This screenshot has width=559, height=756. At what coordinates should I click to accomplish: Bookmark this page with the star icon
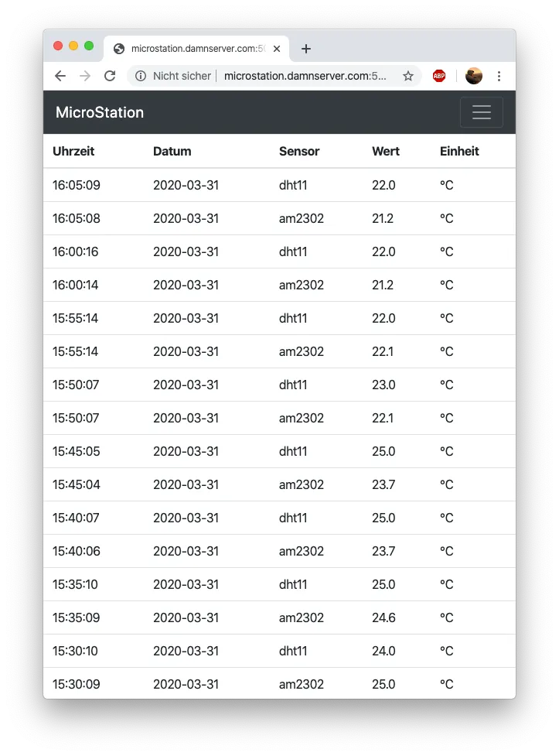point(408,76)
